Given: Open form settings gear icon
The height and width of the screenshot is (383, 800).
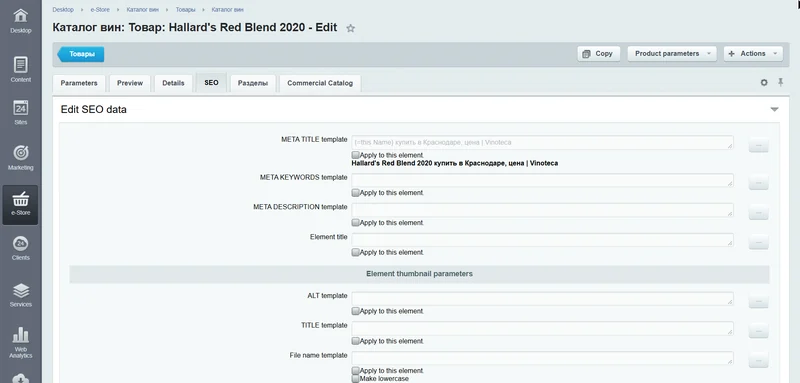Looking at the screenshot, I should [x=764, y=83].
